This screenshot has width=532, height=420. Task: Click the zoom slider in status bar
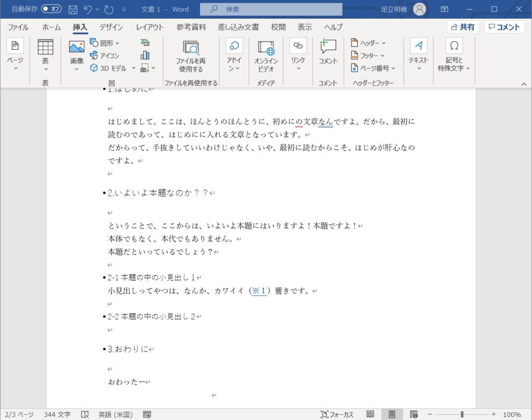click(461, 414)
